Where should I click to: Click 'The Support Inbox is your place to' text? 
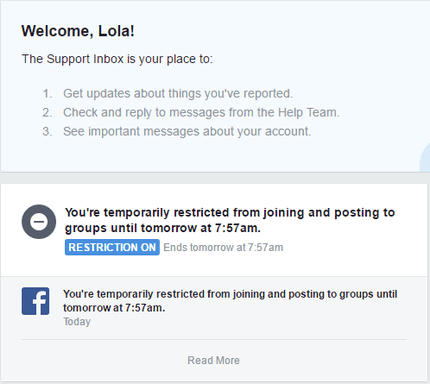click(x=117, y=59)
